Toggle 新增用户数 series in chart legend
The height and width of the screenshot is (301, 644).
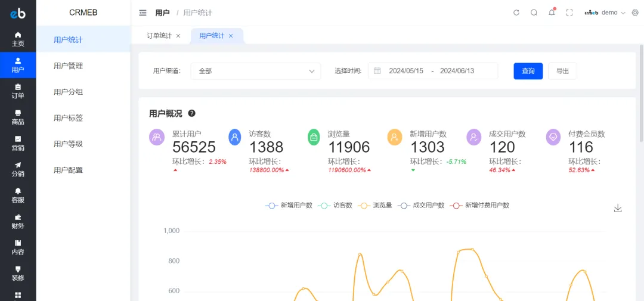[289, 205]
